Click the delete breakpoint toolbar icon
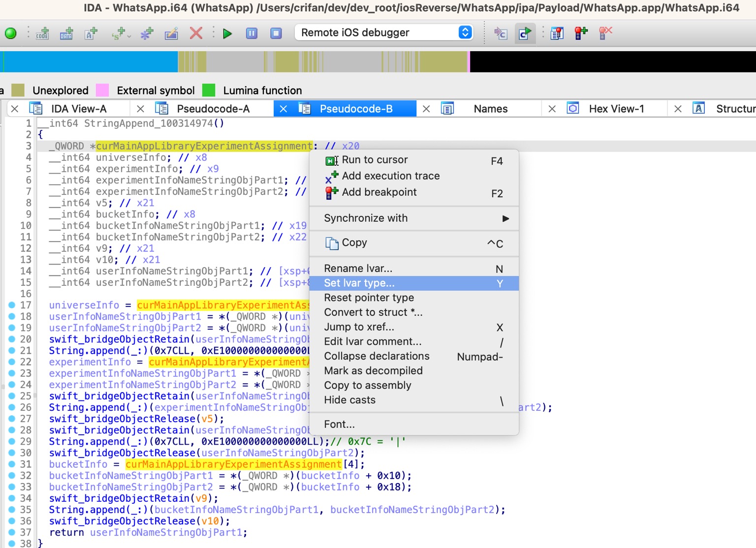The height and width of the screenshot is (548, 756). [605, 33]
